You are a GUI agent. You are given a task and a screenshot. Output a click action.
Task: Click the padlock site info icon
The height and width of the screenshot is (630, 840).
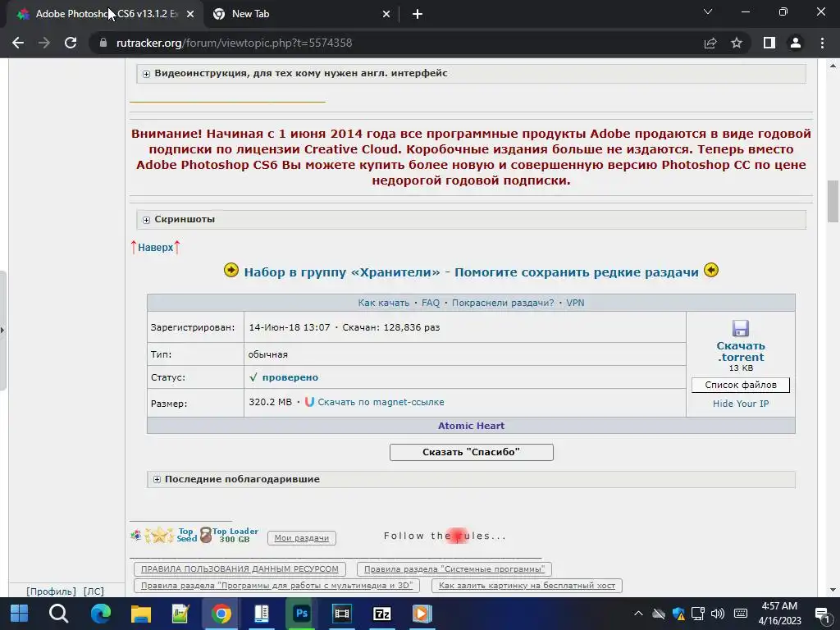coord(103,43)
